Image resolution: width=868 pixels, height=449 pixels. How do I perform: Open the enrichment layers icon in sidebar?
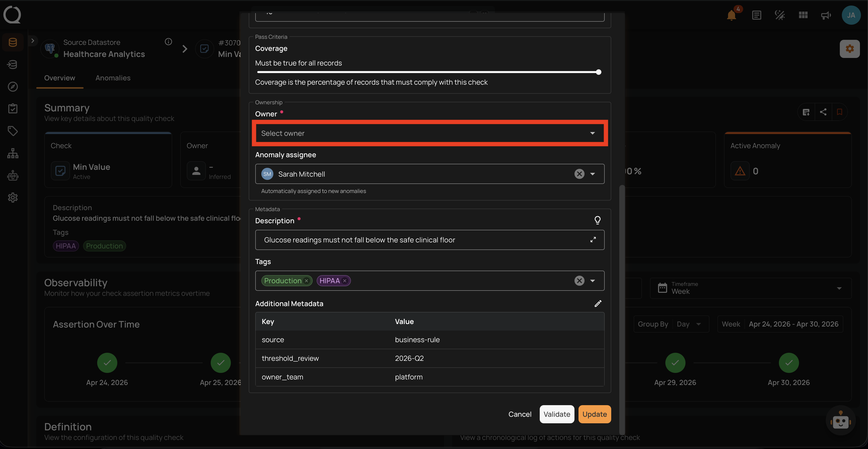coord(13,65)
